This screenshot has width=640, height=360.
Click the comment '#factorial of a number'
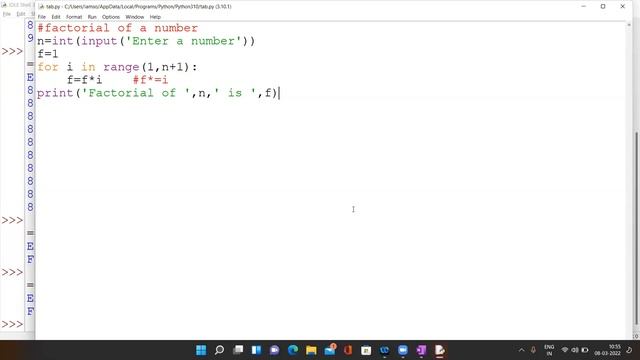click(118, 28)
